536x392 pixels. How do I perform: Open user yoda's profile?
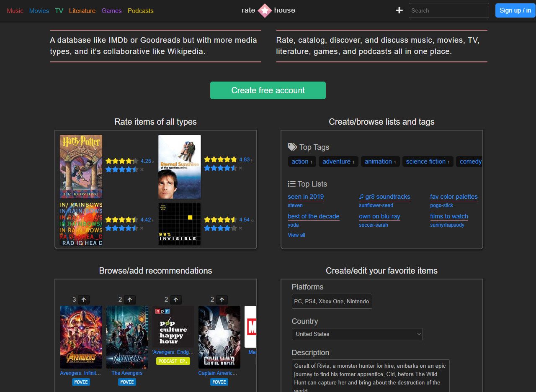293,225
